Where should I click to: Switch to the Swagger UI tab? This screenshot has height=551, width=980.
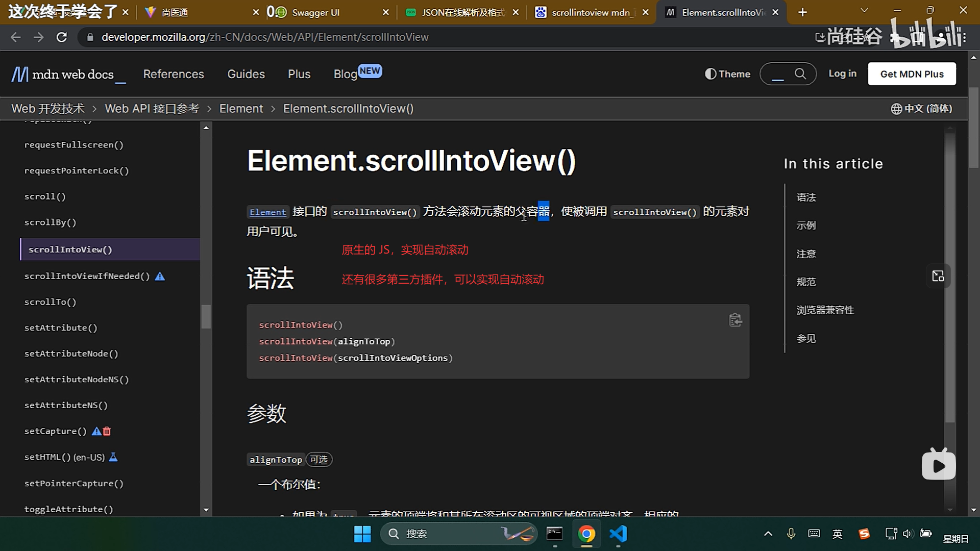[x=316, y=12]
